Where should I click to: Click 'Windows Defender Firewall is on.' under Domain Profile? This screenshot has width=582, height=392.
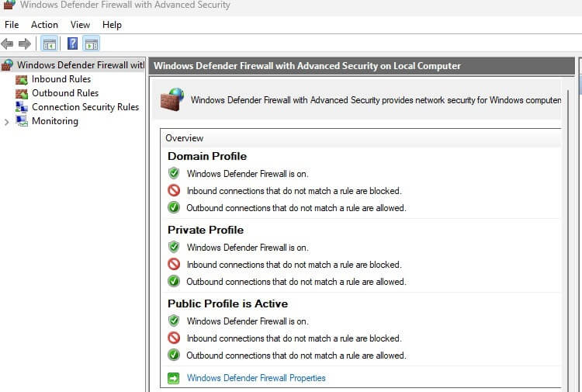click(x=248, y=174)
